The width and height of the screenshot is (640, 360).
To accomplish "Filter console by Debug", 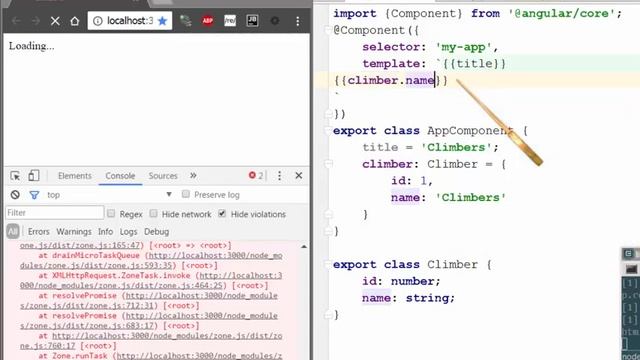I will [x=156, y=231].
